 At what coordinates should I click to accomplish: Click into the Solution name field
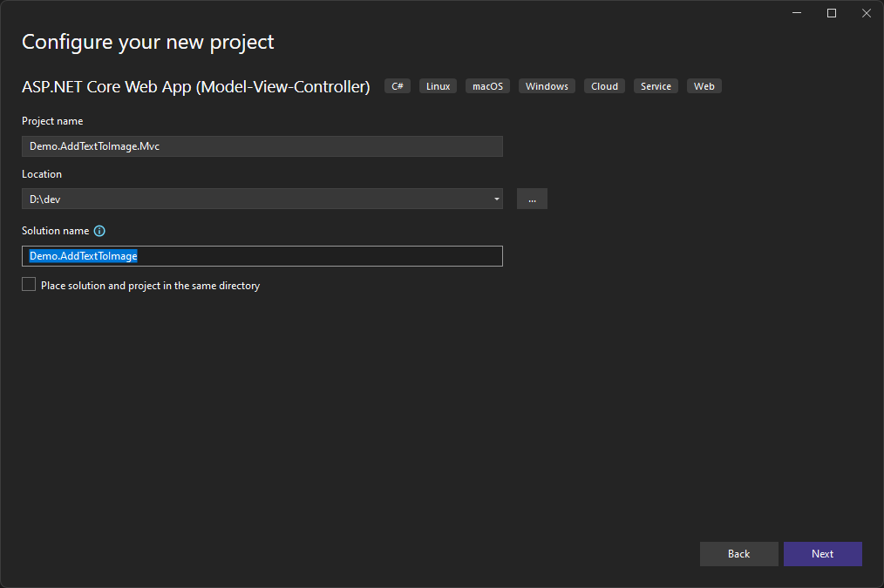[262, 256]
